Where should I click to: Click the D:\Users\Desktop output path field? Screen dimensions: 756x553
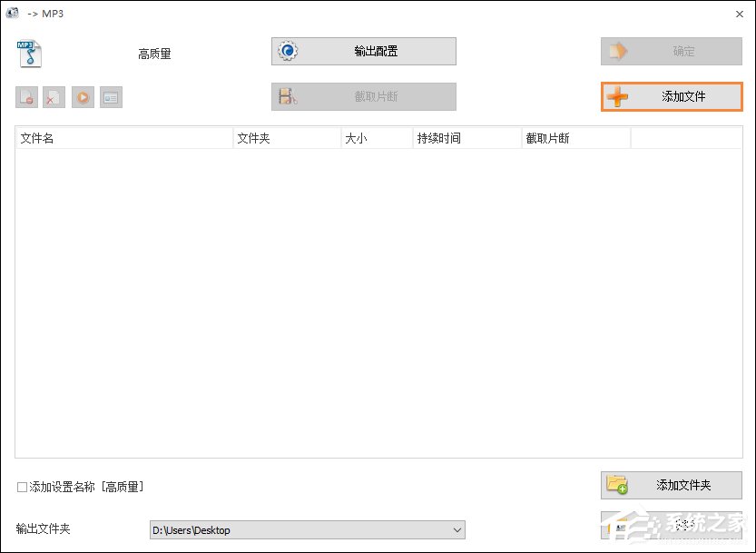click(299, 529)
